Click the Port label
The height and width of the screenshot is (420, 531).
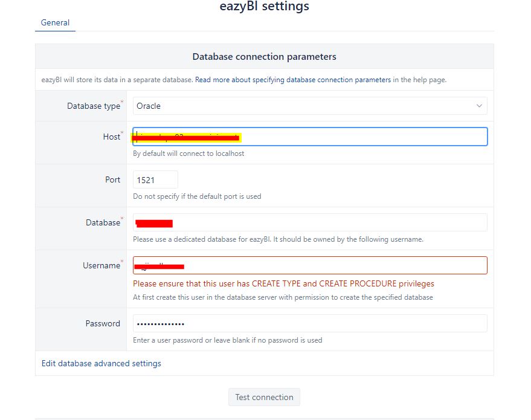(x=112, y=180)
